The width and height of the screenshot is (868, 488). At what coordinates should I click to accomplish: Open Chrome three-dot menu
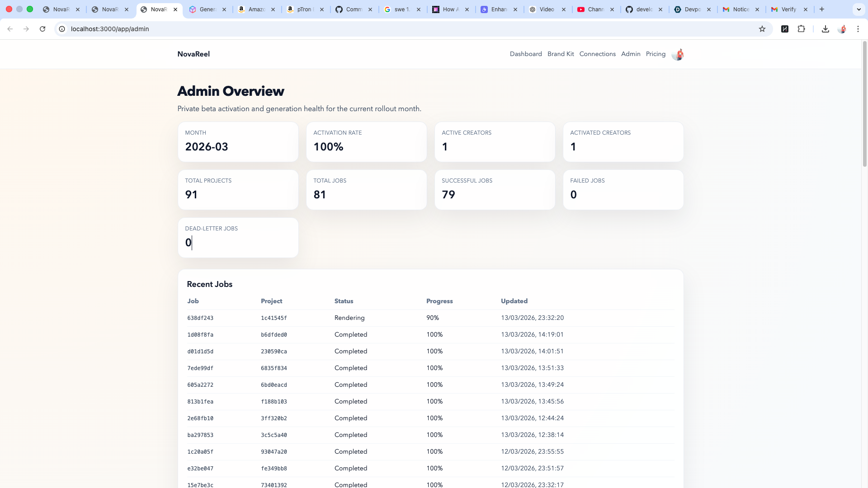[858, 29]
